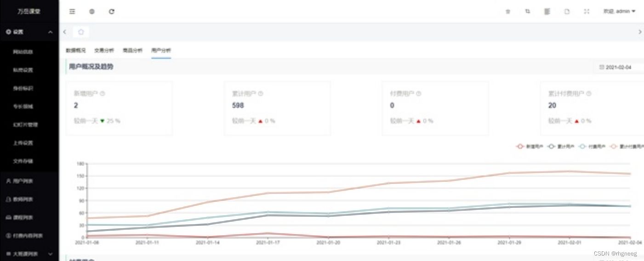Toggle 付费用户 series in chart legend
Screen dimensions: 644x261
point(592,147)
